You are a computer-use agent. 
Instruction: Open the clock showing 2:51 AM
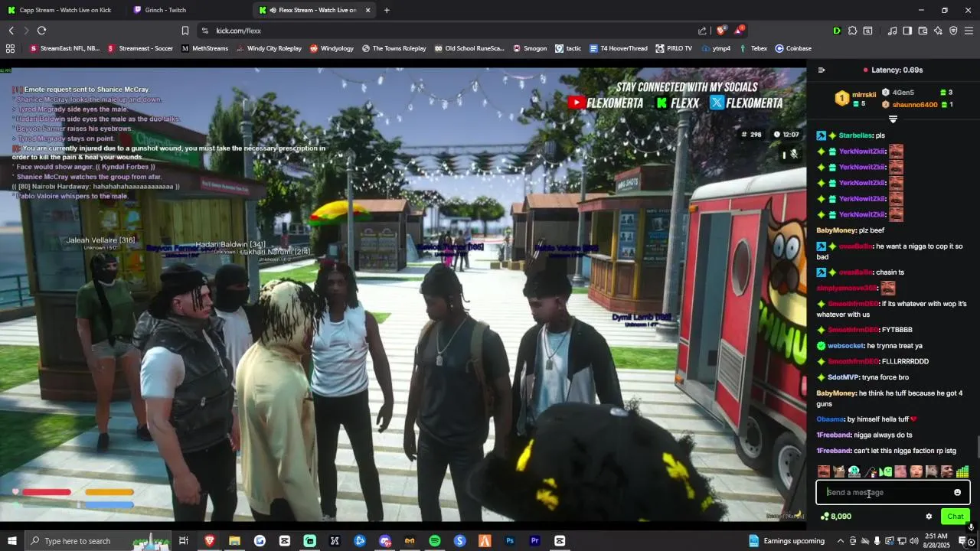[x=936, y=541]
